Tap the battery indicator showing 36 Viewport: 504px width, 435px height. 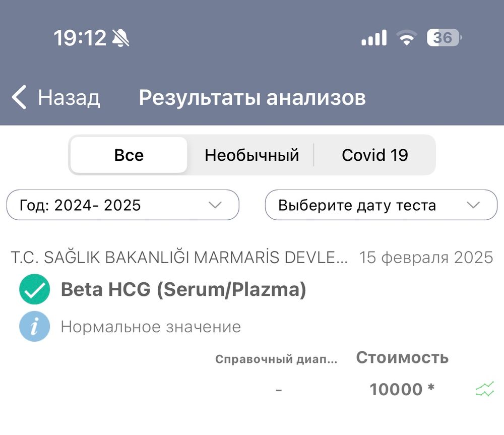(443, 37)
